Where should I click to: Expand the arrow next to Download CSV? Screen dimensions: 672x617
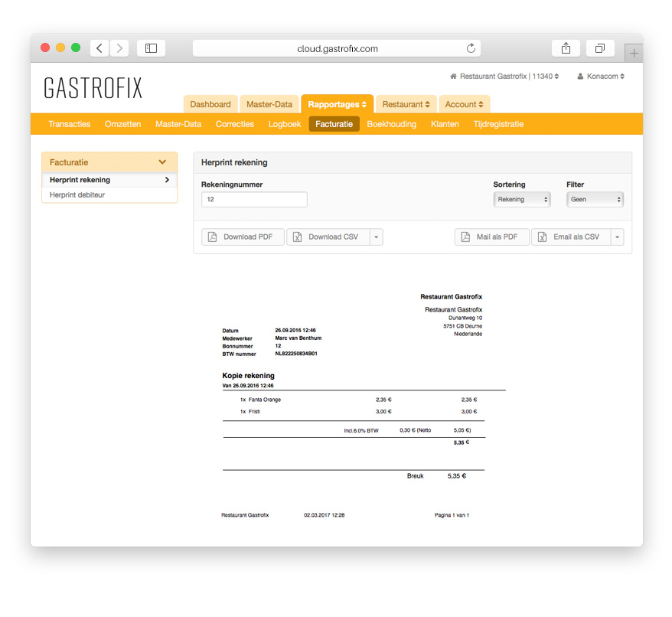click(376, 237)
